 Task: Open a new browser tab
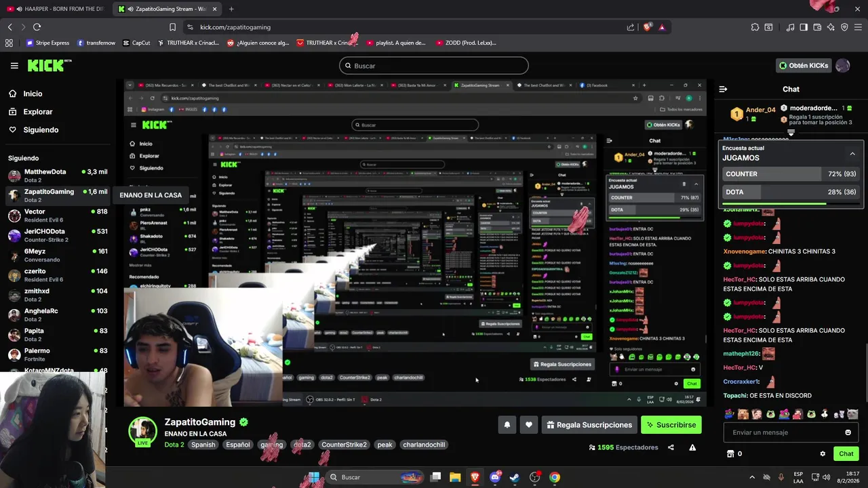[x=231, y=9]
